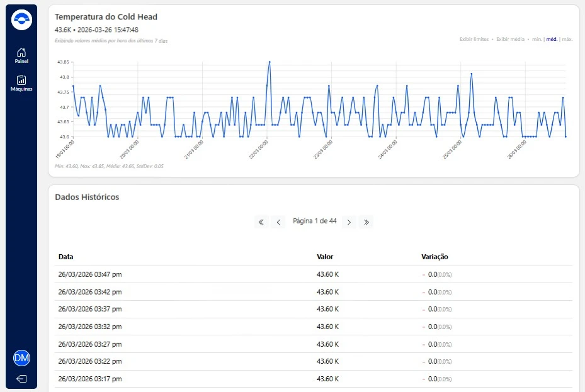The height and width of the screenshot is (392, 585).
Task: Click the logout icon in the sidebar
Action: coord(21,379)
